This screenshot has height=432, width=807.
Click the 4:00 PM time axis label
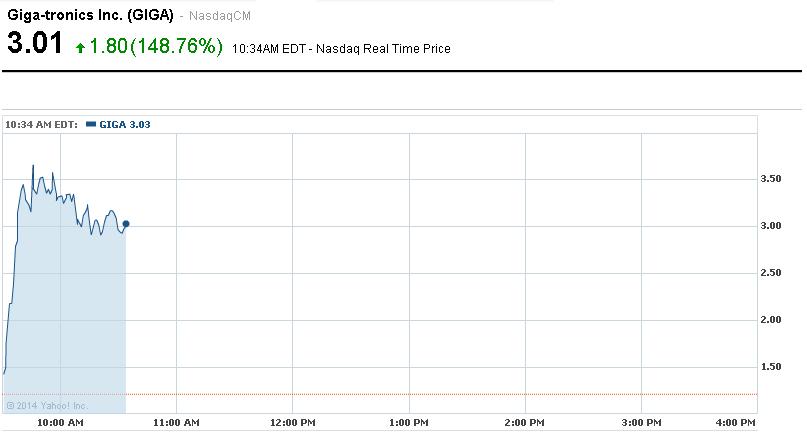pyautogui.click(x=736, y=423)
